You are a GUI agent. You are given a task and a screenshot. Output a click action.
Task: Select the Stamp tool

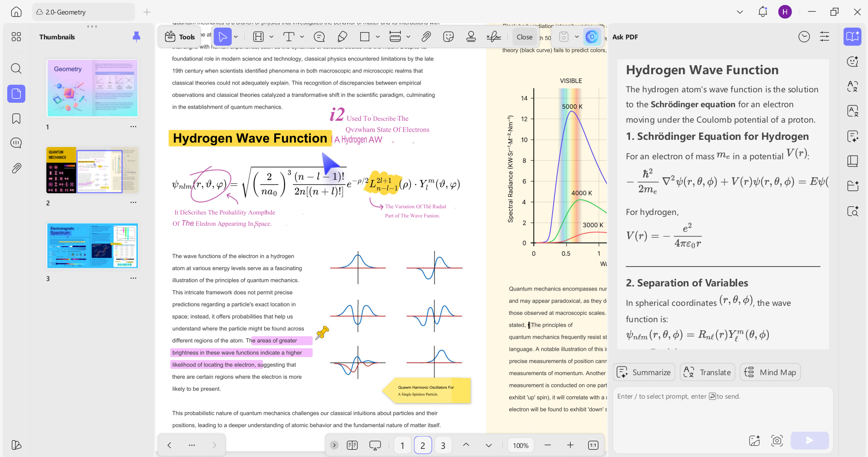pos(471,37)
